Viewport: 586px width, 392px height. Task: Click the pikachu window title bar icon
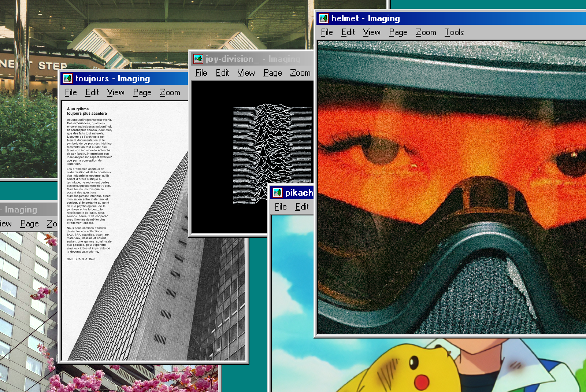pyautogui.click(x=278, y=193)
